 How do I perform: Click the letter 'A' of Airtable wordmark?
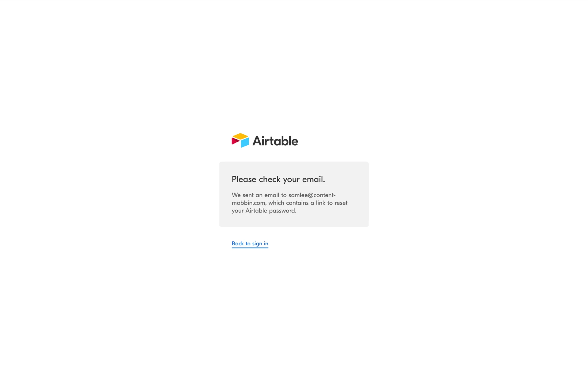point(257,141)
